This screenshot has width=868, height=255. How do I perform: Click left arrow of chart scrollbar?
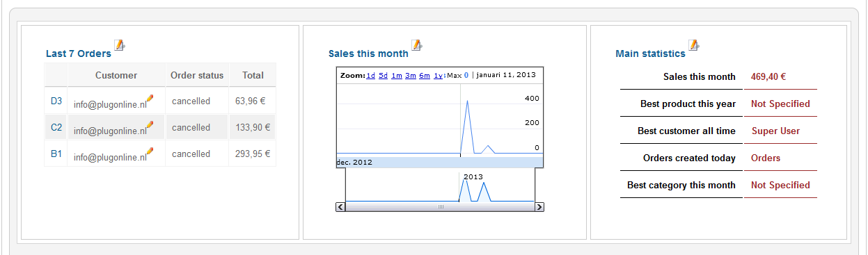[340, 207]
